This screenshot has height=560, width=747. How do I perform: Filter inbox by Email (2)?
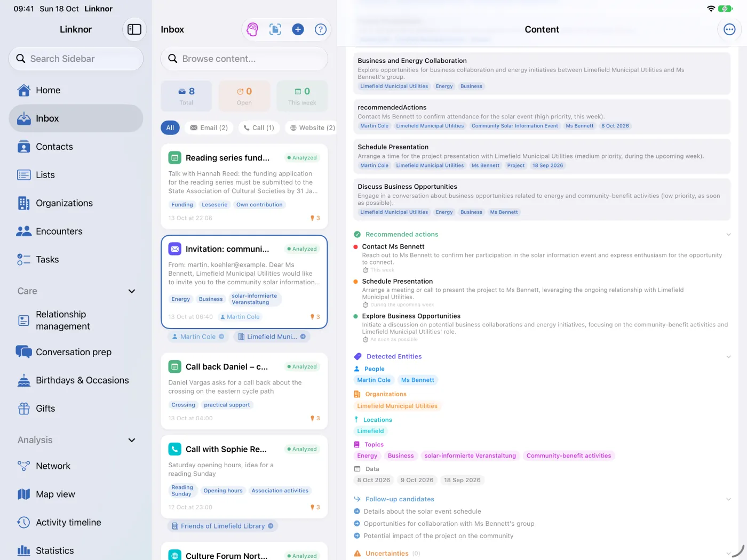click(209, 128)
